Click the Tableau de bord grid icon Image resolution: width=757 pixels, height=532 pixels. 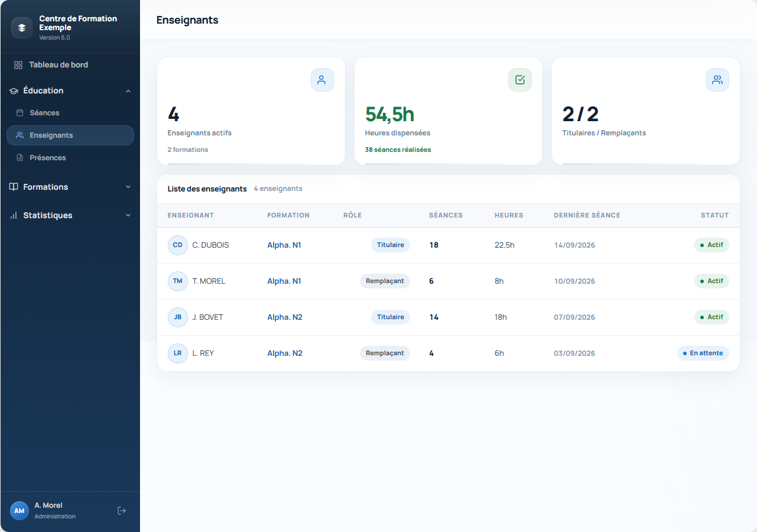pyautogui.click(x=18, y=65)
